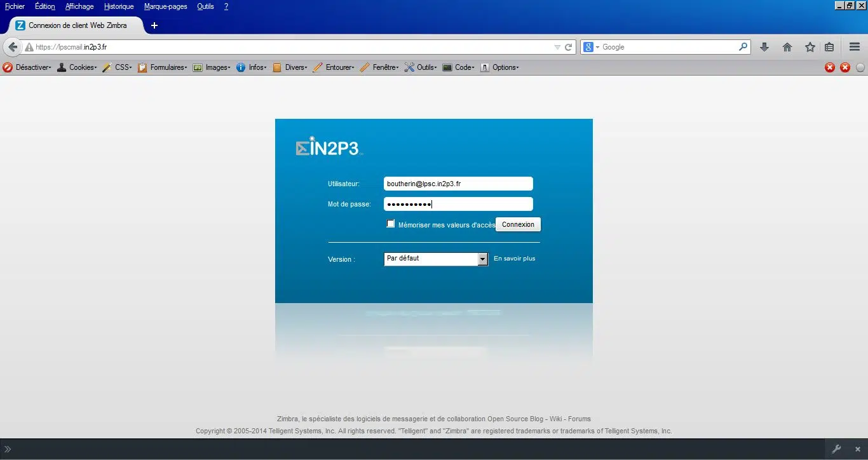The height and width of the screenshot is (460, 868).
Task: Open the Marque-pages menu
Action: pos(165,6)
